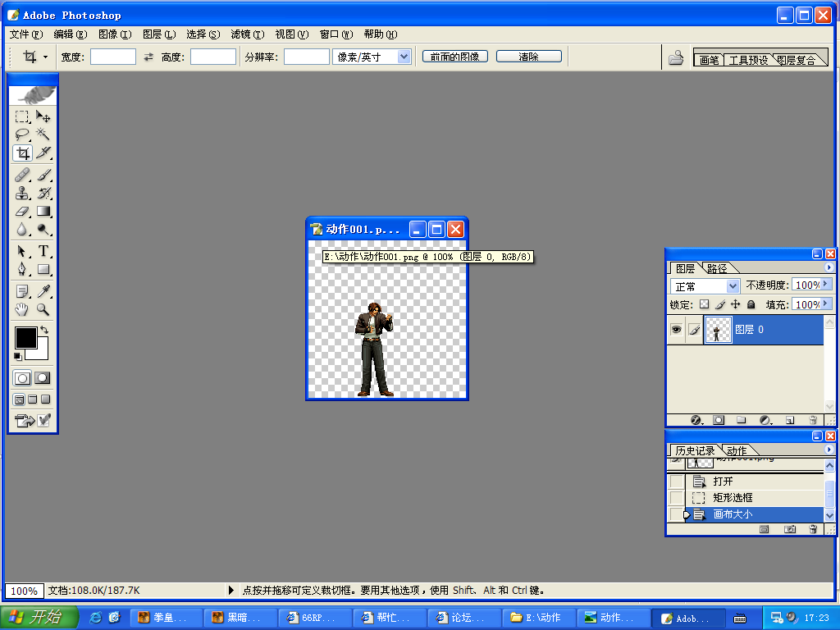Open the 像素/英寸 resolution unit dropdown
The height and width of the screenshot is (630, 840).
404,57
